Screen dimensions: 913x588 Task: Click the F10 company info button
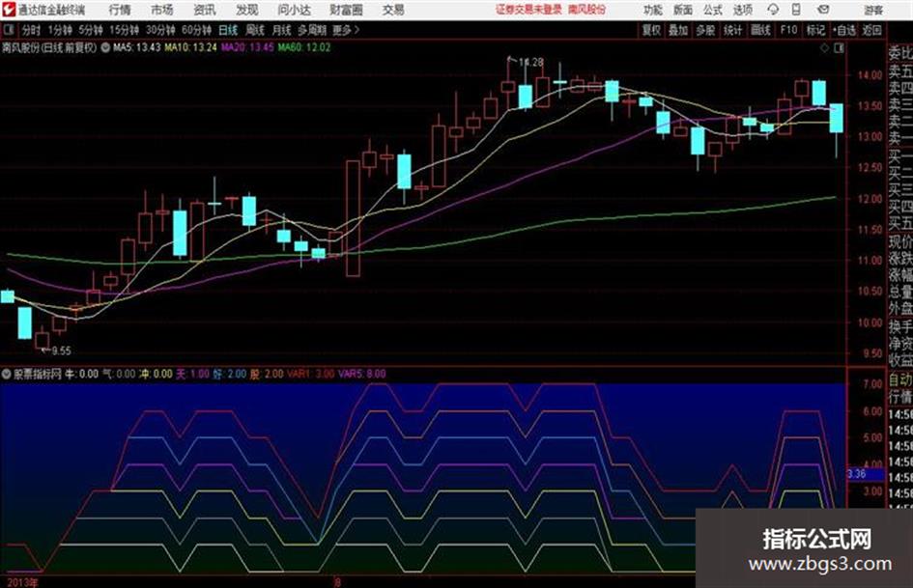point(788,30)
